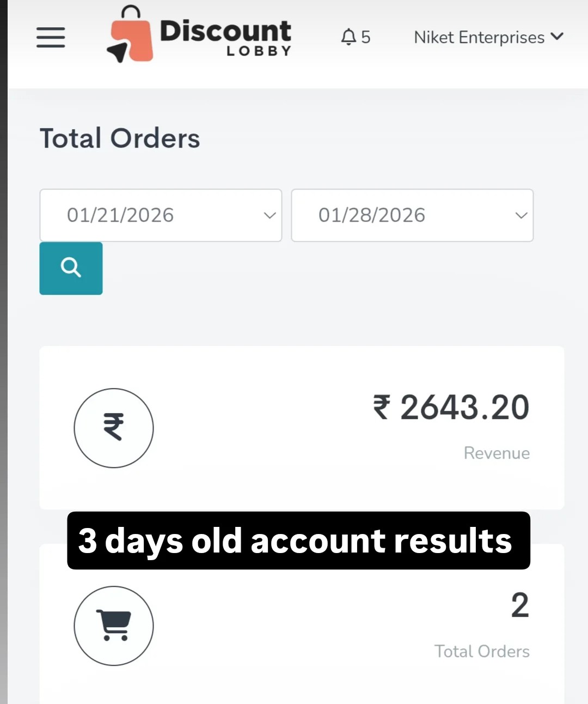Click the Total Orders page heading
The height and width of the screenshot is (704, 588).
pyautogui.click(x=120, y=138)
